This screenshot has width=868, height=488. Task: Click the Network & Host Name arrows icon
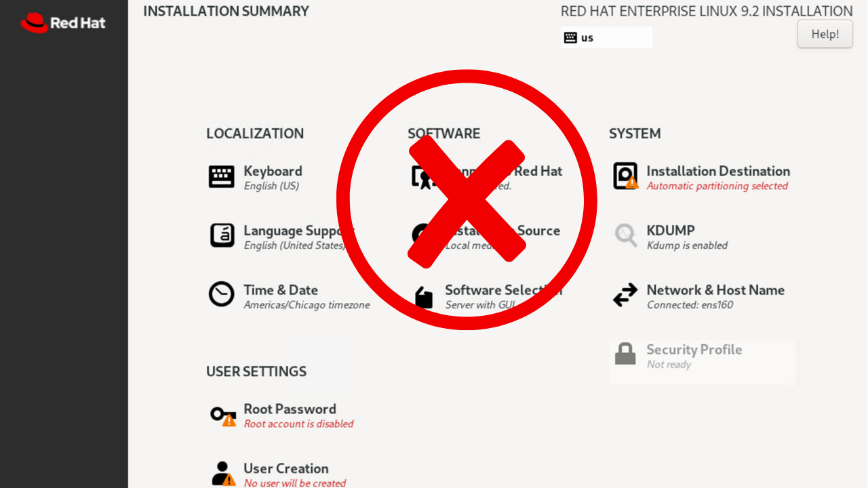625,295
